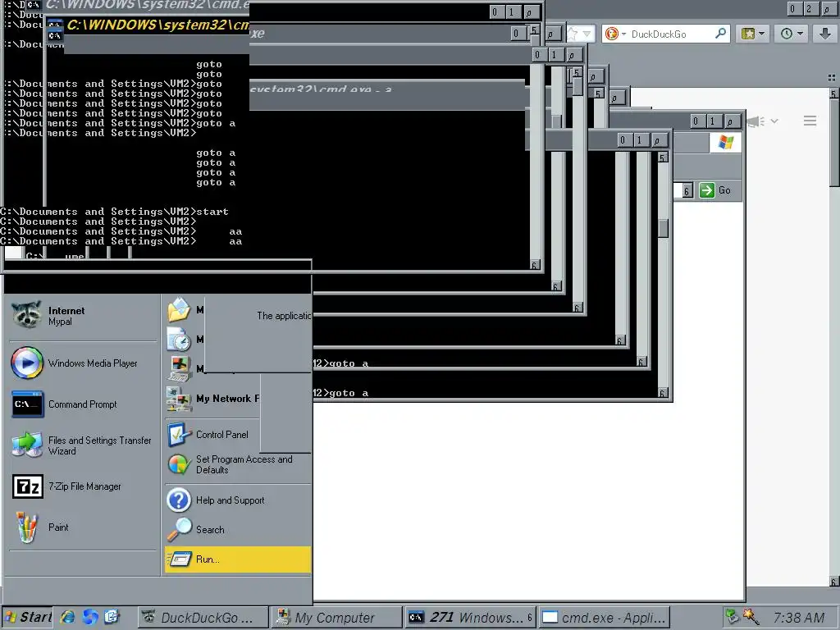The width and height of the screenshot is (840, 630).
Task: Click the My Documents folder icon in Start menu
Action: point(179,309)
